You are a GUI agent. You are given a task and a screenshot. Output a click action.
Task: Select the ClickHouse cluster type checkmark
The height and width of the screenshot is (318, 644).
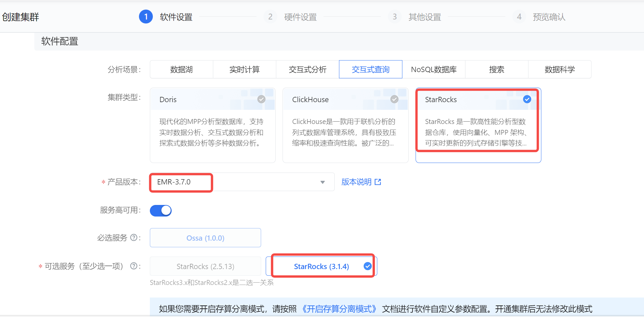[394, 99]
